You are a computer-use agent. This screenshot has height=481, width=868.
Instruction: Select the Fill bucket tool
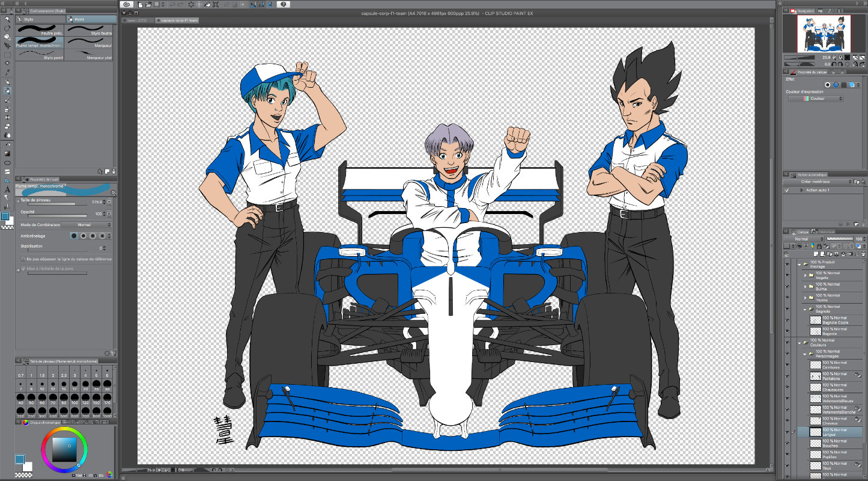[x=7, y=144]
